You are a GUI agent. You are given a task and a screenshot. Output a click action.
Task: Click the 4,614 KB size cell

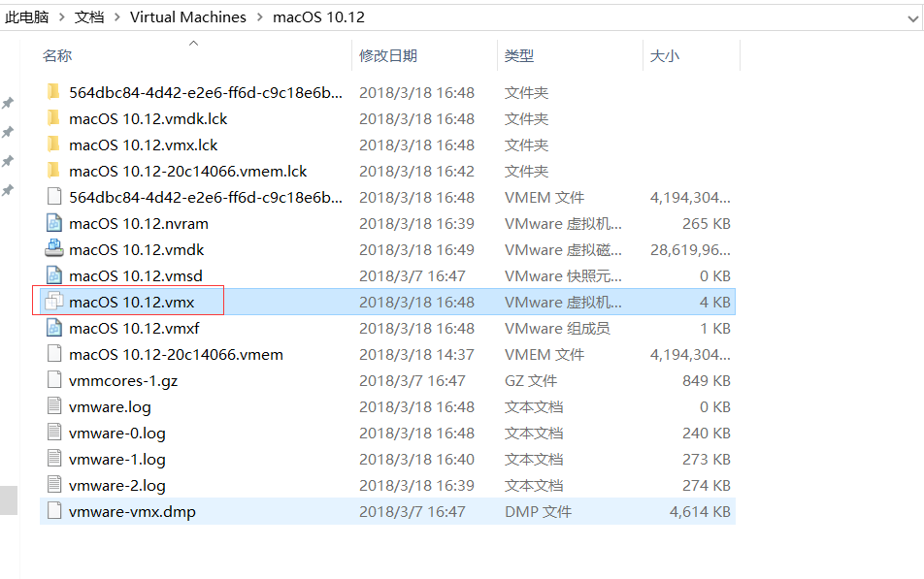(x=700, y=512)
